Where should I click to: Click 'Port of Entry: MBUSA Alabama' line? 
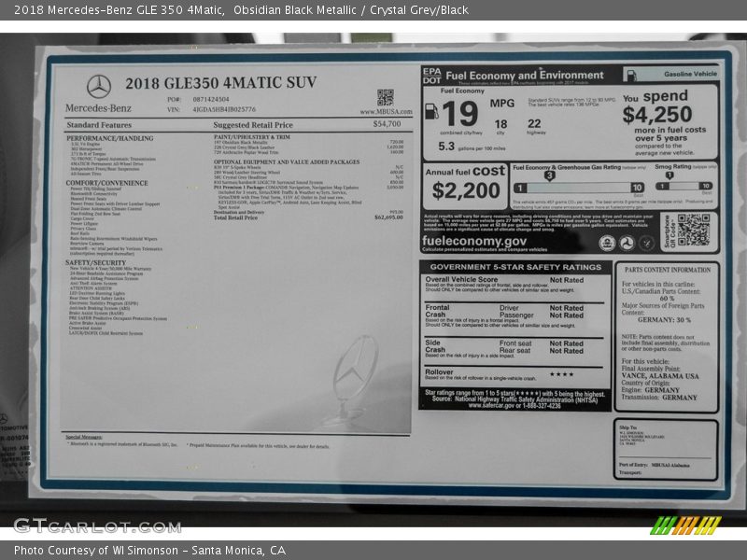pos(655,465)
